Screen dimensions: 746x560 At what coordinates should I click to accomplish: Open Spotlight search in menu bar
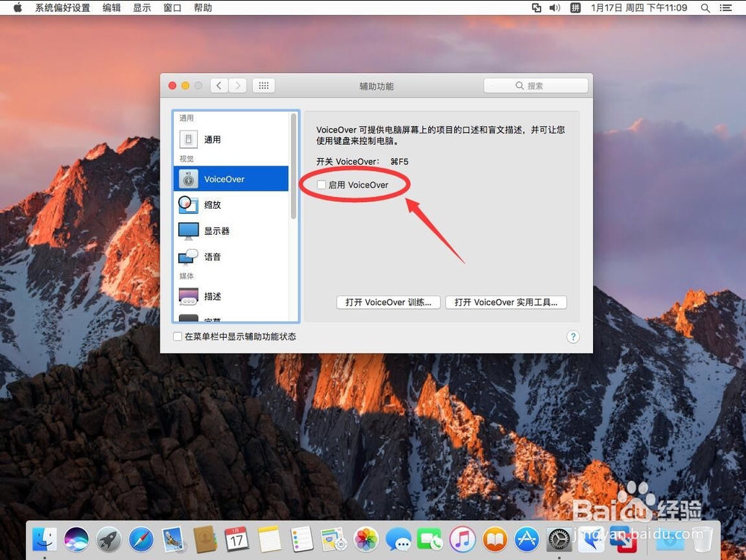(x=706, y=7)
